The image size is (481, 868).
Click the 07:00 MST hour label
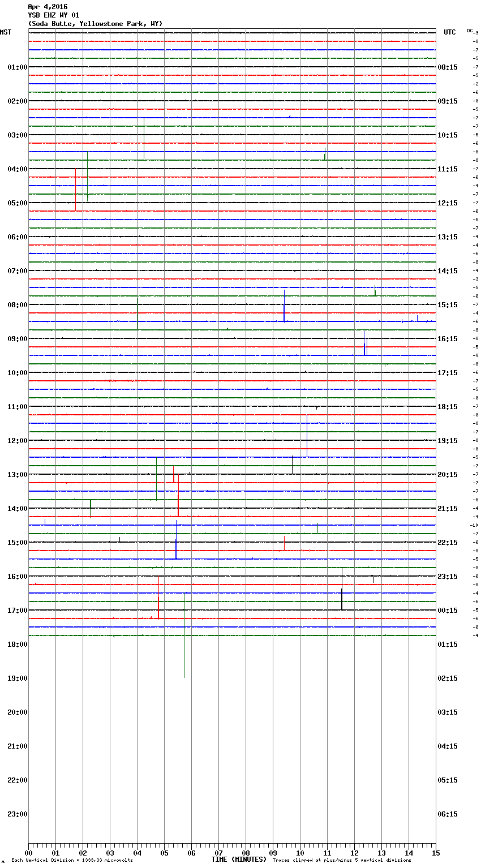(18, 271)
